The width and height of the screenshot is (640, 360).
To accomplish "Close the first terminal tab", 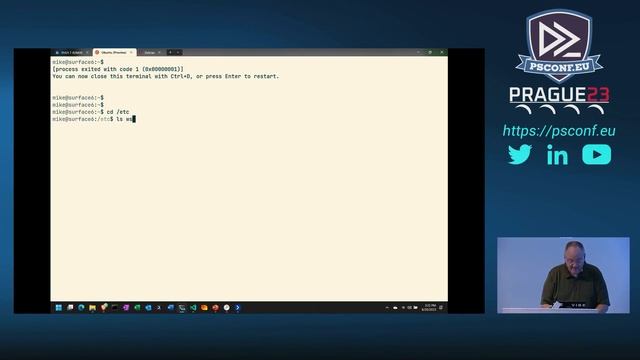I will 87,53.
